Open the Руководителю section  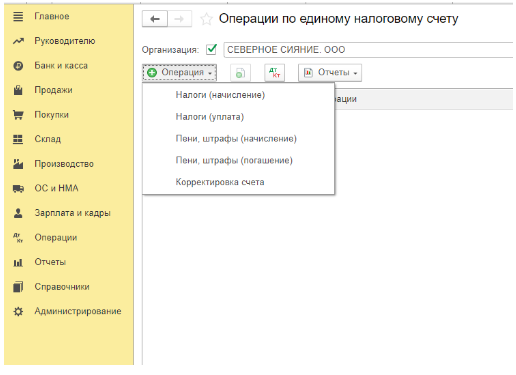(x=65, y=41)
